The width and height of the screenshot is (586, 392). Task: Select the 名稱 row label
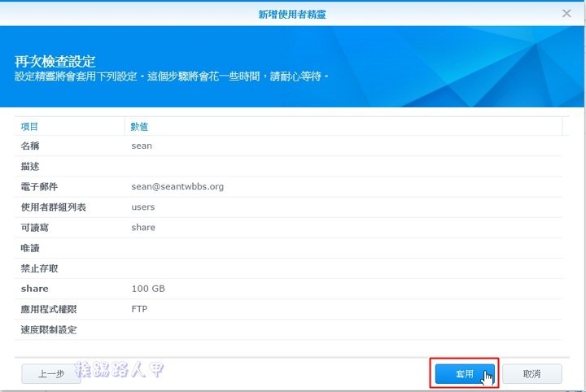click(30, 146)
